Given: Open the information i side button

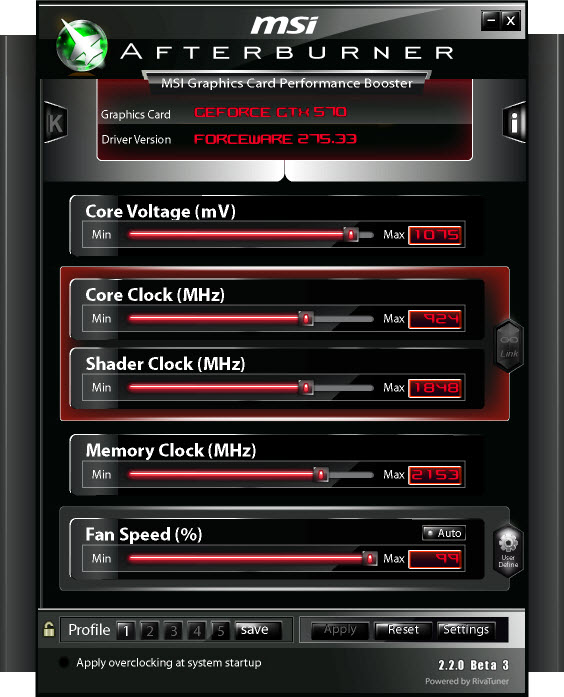Looking at the screenshot, I should tap(514, 122).
